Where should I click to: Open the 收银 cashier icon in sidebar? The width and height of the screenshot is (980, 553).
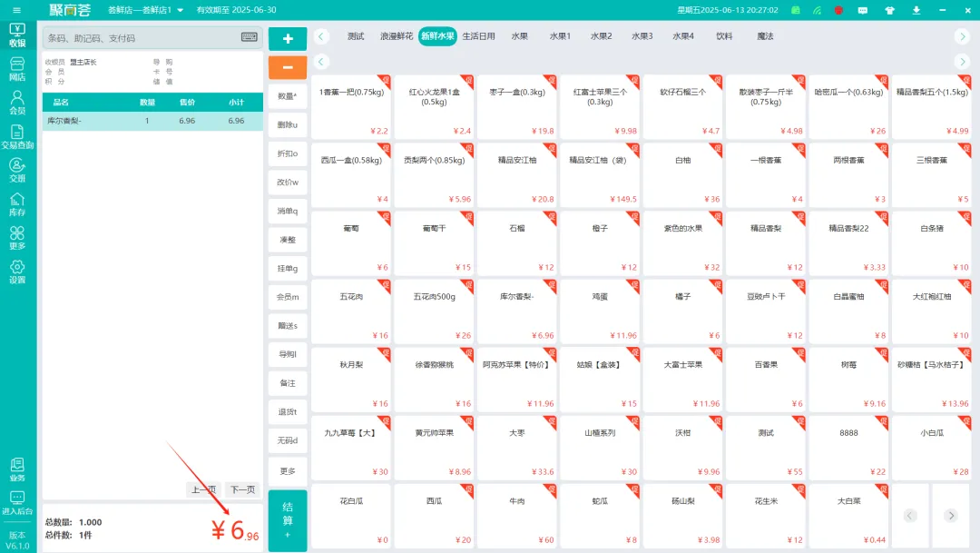pyautogui.click(x=17, y=35)
